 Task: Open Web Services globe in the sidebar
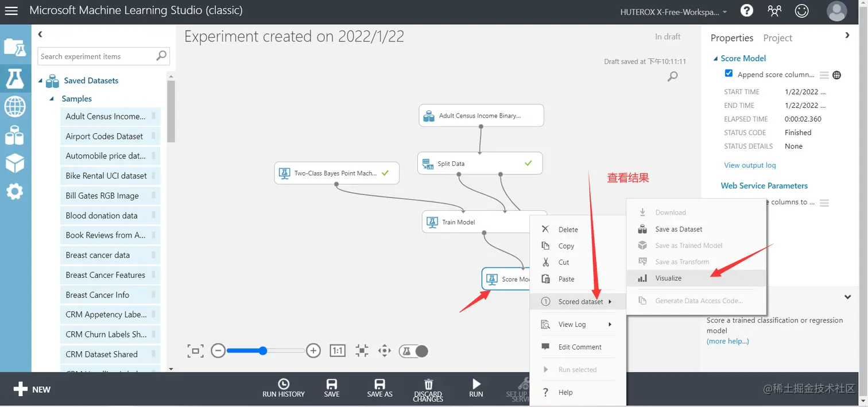(x=15, y=106)
